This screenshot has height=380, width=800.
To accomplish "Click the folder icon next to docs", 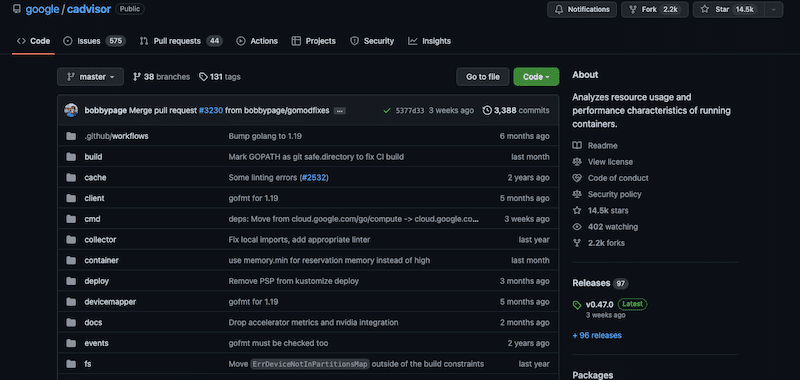I will [71, 322].
